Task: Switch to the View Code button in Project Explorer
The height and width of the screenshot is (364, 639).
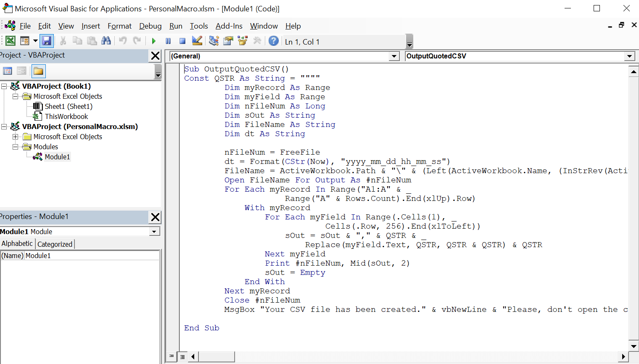Action: [x=8, y=71]
